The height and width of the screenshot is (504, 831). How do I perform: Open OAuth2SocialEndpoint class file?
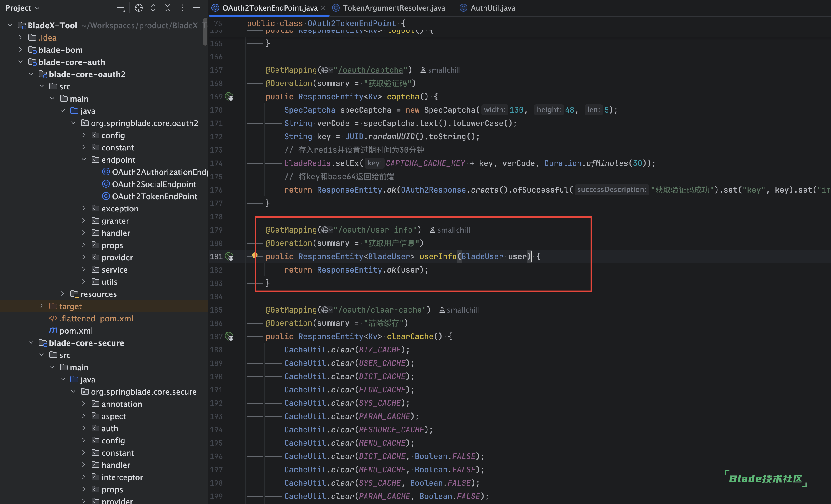tap(149, 184)
